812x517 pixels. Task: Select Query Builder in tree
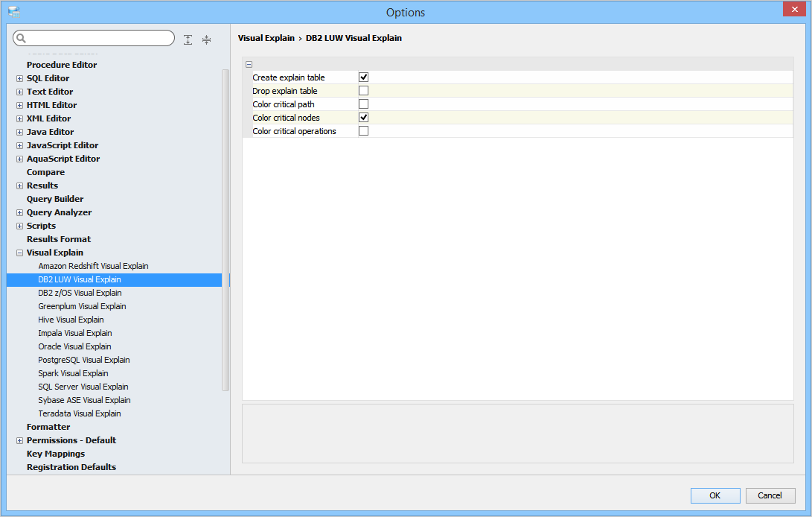55,199
